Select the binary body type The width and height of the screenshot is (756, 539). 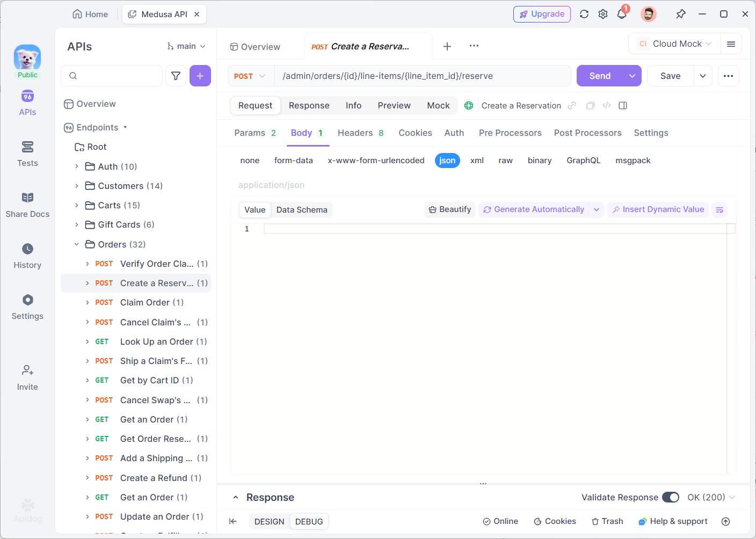pyautogui.click(x=540, y=161)
